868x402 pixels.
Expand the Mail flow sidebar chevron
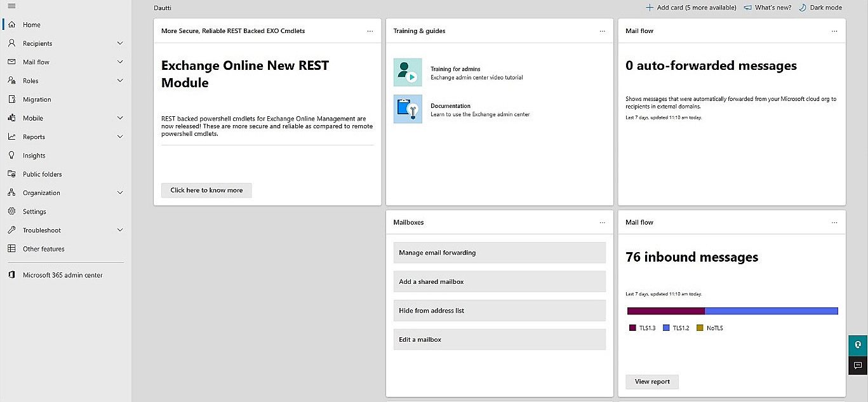(120, 62)
